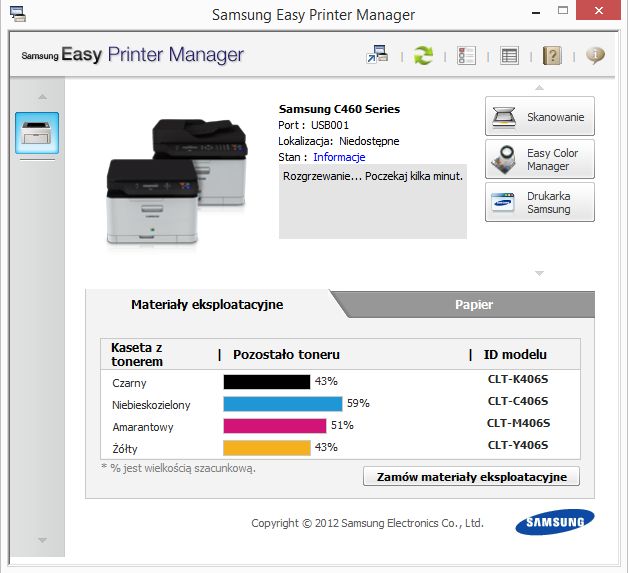Image resolution: width=628 pixels, height=573 pixels.
Task: Open the about information bubble icon
Action: coord(596,55)
